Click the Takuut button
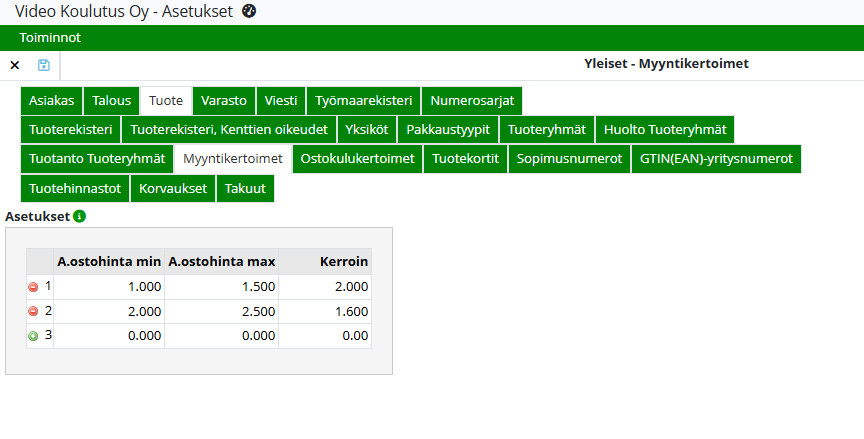This screenshot has height=439, width=864. click(245, 188)
